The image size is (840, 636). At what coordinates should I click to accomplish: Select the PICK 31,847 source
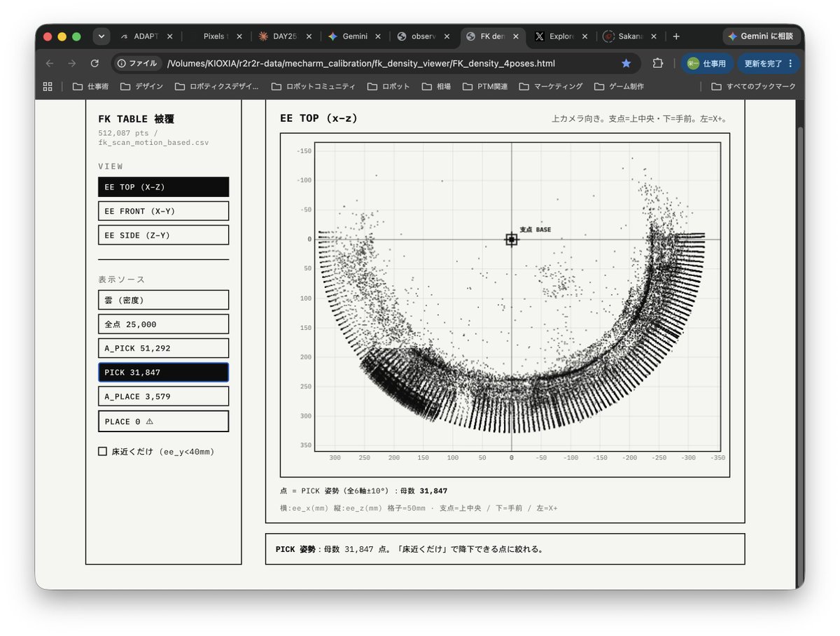tap(163, 372)
